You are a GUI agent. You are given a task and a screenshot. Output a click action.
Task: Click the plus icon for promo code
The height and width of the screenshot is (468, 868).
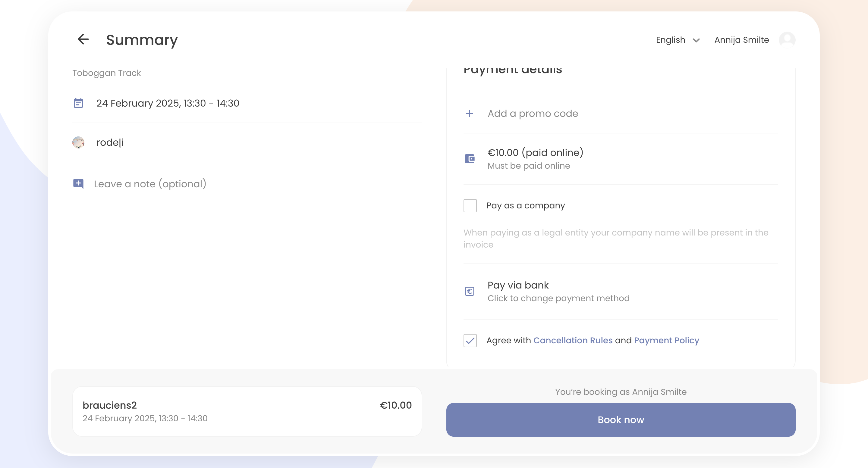coord(469,114)
